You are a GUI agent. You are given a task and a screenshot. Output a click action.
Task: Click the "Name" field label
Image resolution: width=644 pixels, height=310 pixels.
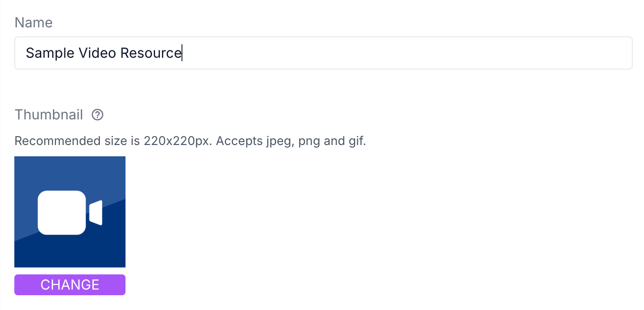(x=33, y=23)
